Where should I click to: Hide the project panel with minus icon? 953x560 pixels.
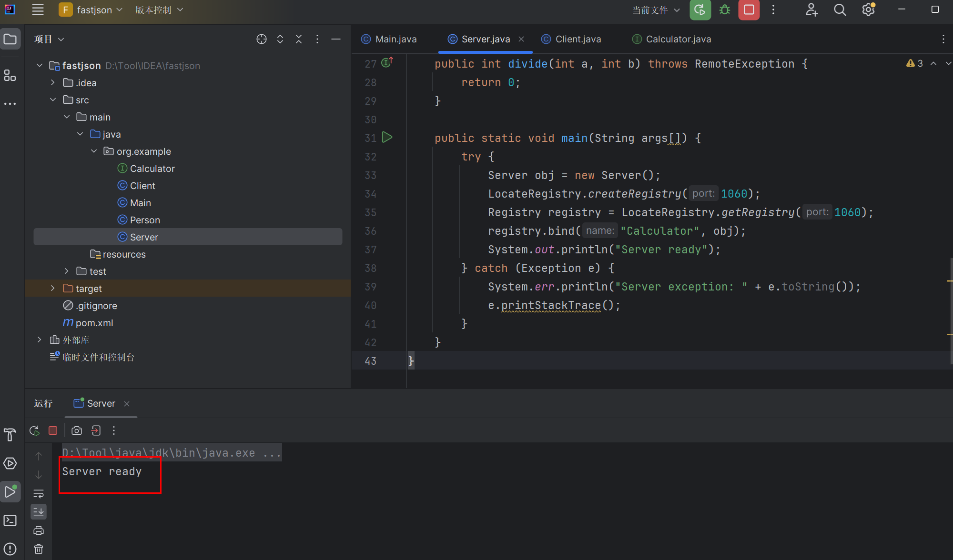tap(336, 39)
